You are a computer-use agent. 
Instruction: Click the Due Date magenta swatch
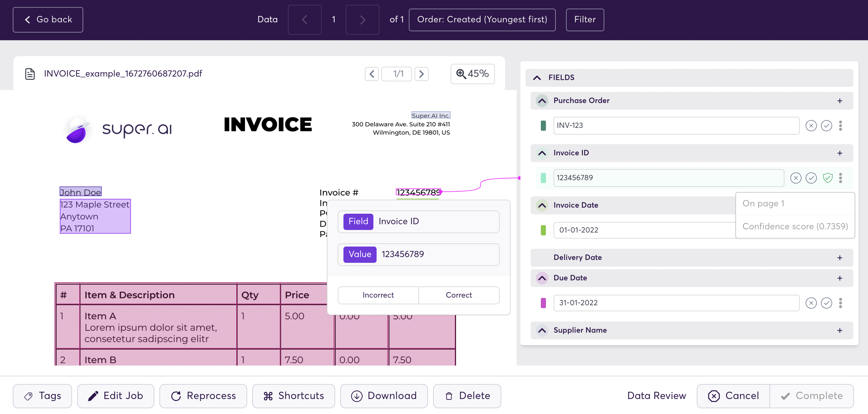543,303
